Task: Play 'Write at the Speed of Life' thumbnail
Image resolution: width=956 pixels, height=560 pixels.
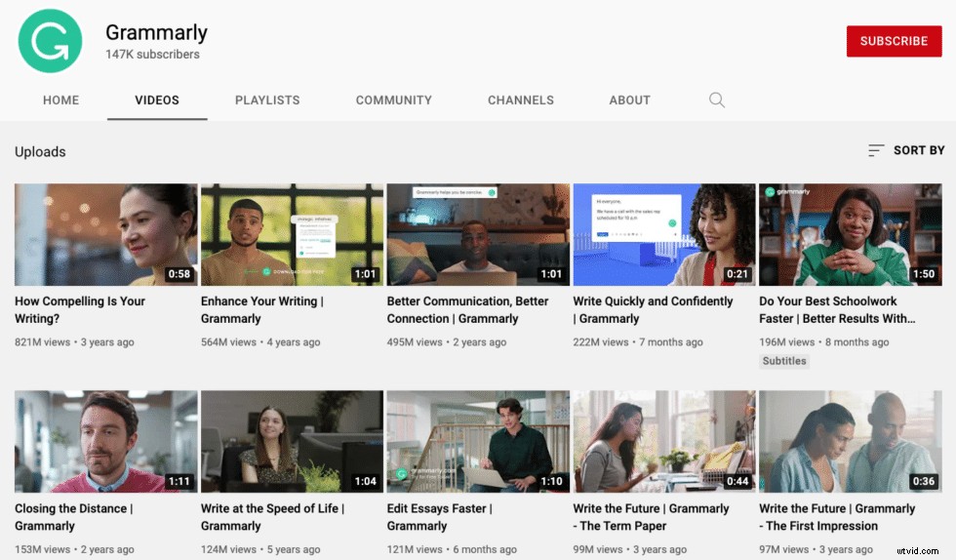Action: point(292,442)
